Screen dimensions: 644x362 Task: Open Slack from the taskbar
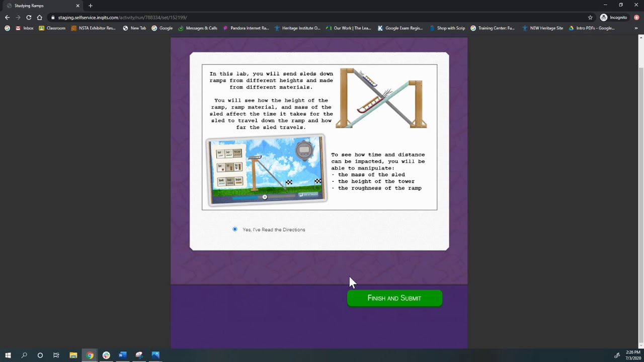(106, 355)
